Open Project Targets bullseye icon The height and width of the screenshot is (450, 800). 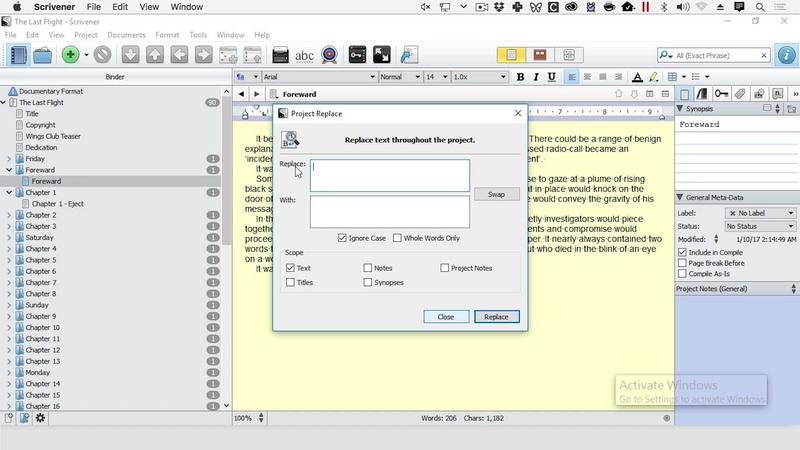[330, 55]
